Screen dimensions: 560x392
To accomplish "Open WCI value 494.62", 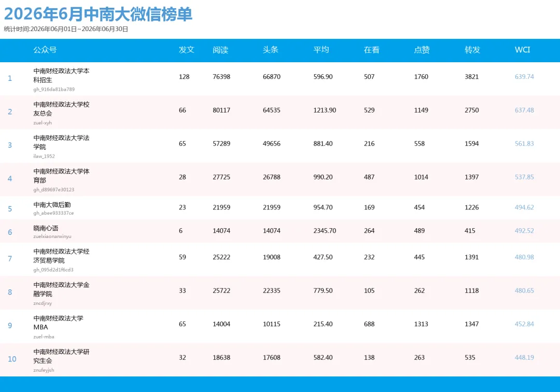I will [x=524, y=207].
